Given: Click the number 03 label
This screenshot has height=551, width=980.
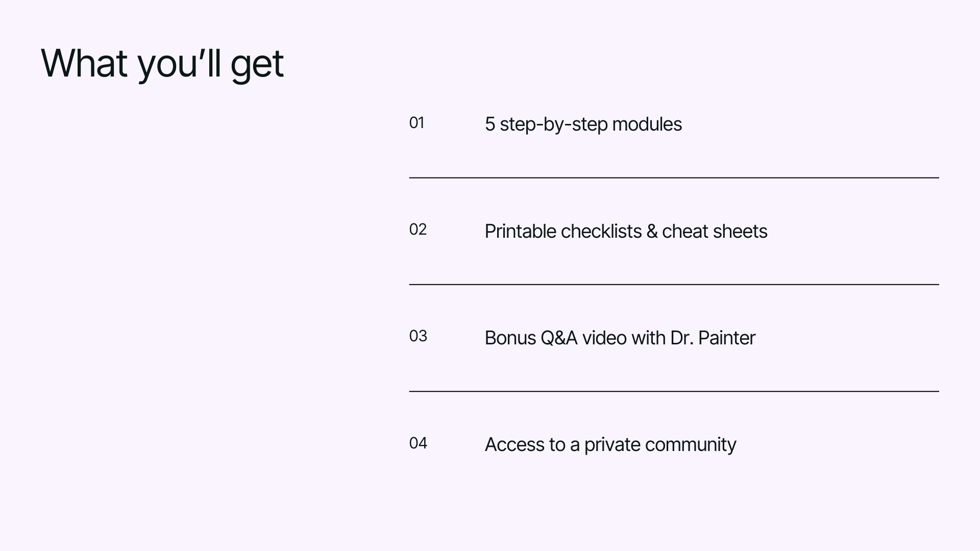Looking at the screenshot, I should pos(418,336).
